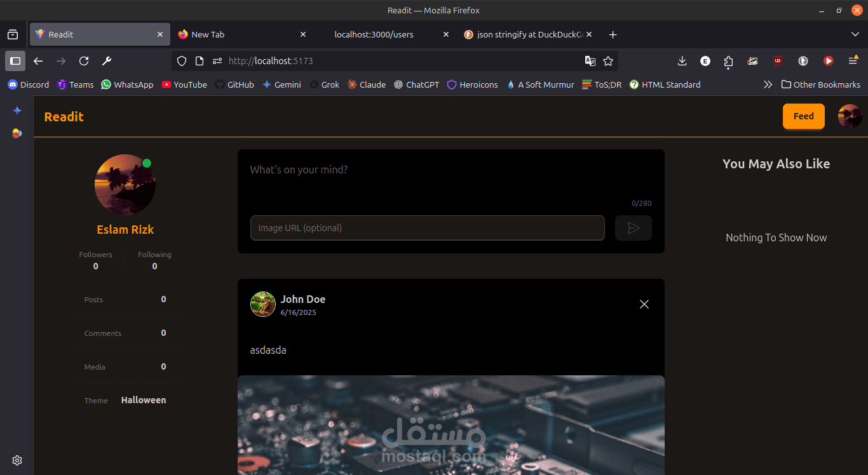
Task: Click the Comments stat row
Action: click(125, 333)
